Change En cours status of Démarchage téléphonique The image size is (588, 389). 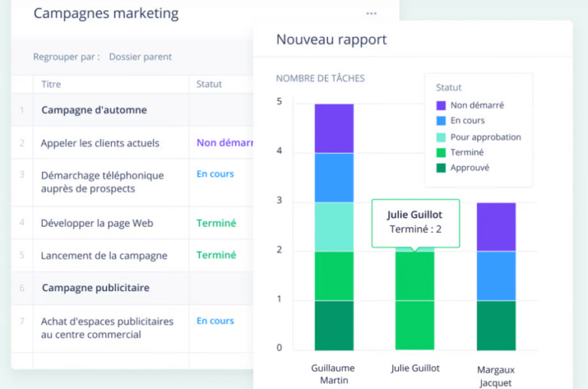(216, 174)
